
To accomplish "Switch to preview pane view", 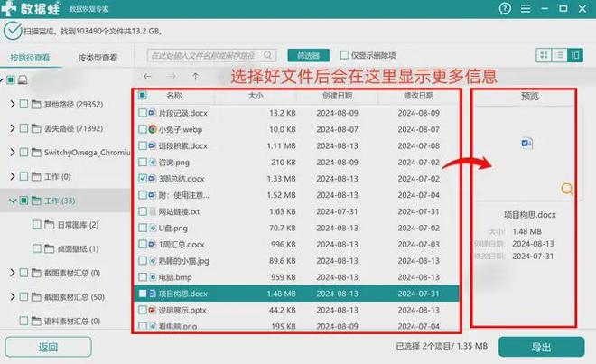I will [x=575, y=55].
